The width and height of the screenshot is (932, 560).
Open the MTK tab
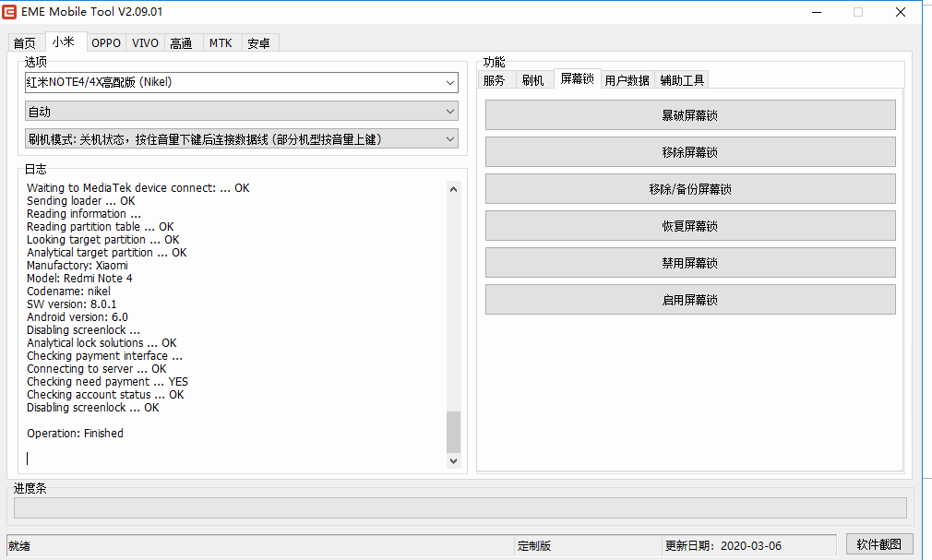[x=221, y=42]
